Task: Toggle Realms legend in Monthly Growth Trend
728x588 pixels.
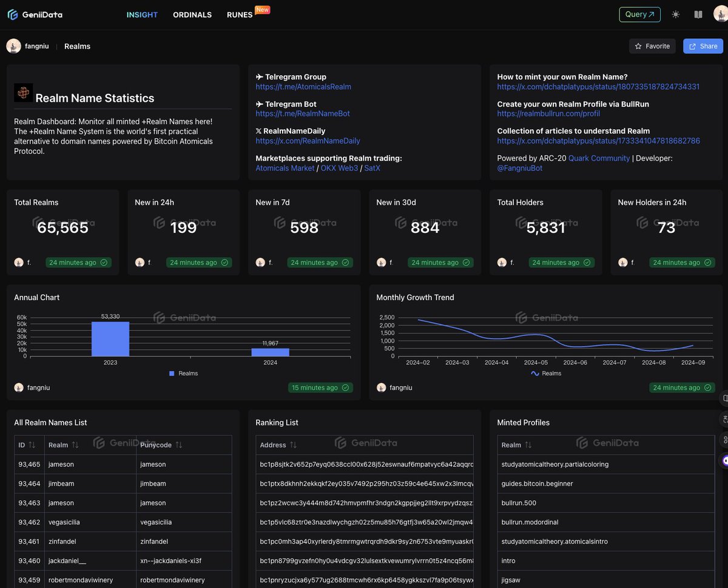Action: 546,373
